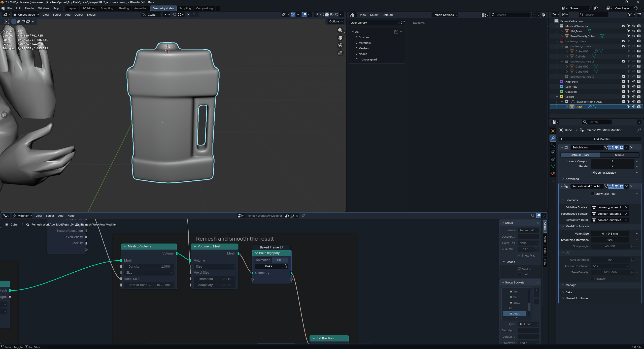Open Physics properties tab
The image size is (644, 349).
[553, 152]
